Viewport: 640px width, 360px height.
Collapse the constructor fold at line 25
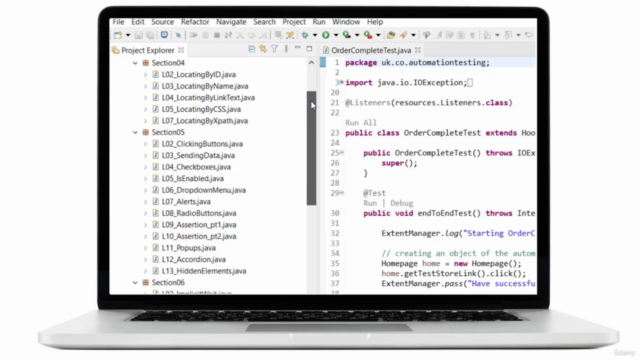tap(342, 152)
